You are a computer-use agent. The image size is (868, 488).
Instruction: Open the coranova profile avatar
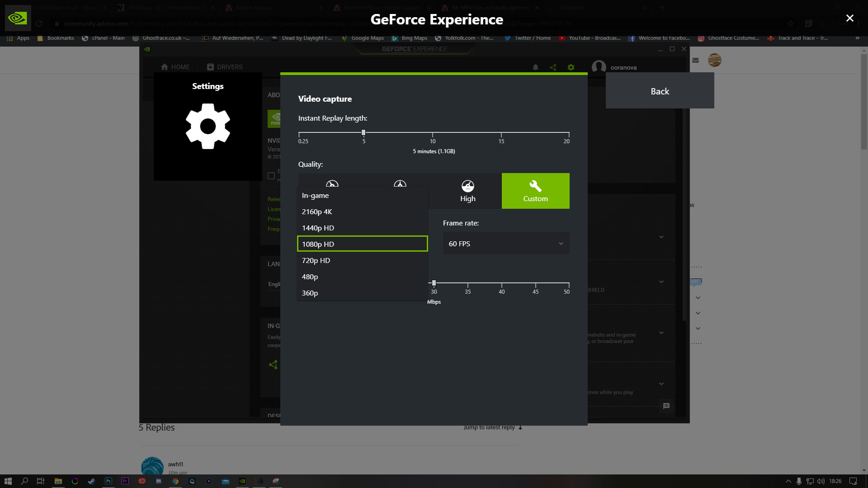coord(599,67)
